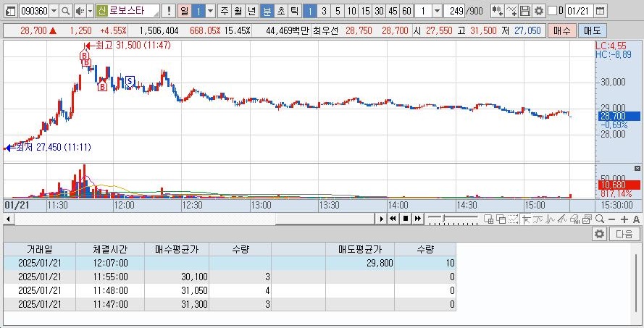Select the 3-minute interval button

click(x=324, y=11)
